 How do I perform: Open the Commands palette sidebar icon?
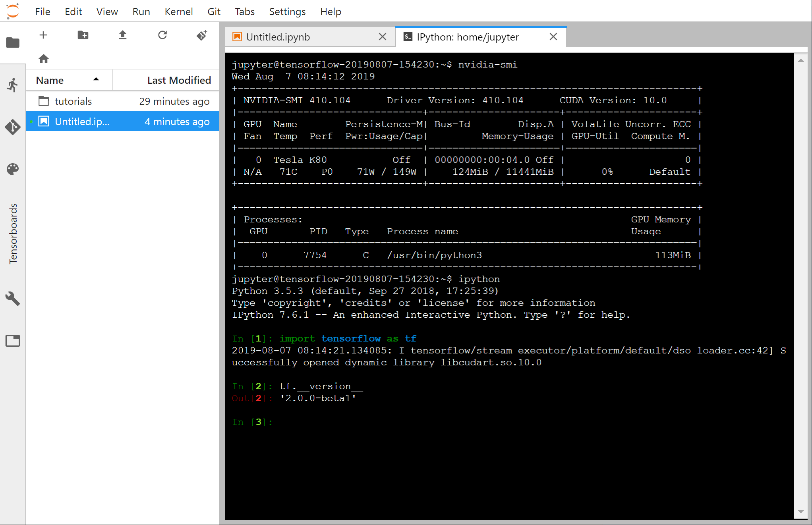coord(13,169)
